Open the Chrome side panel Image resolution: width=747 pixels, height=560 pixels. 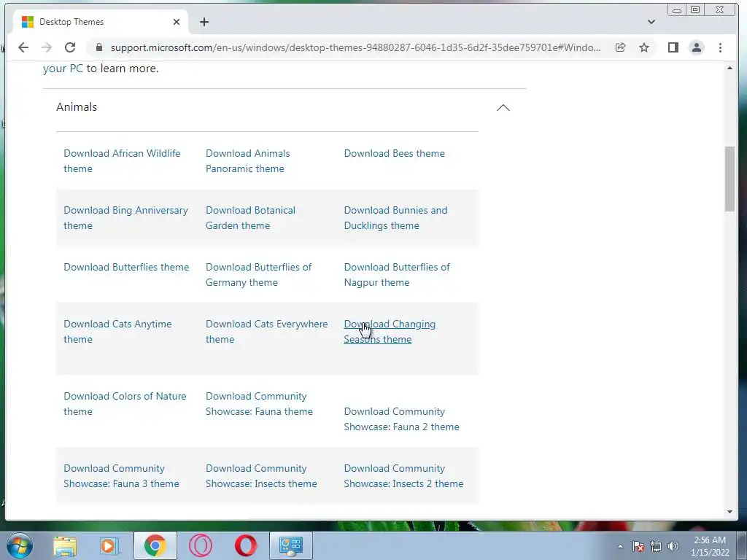coord(673,47)
